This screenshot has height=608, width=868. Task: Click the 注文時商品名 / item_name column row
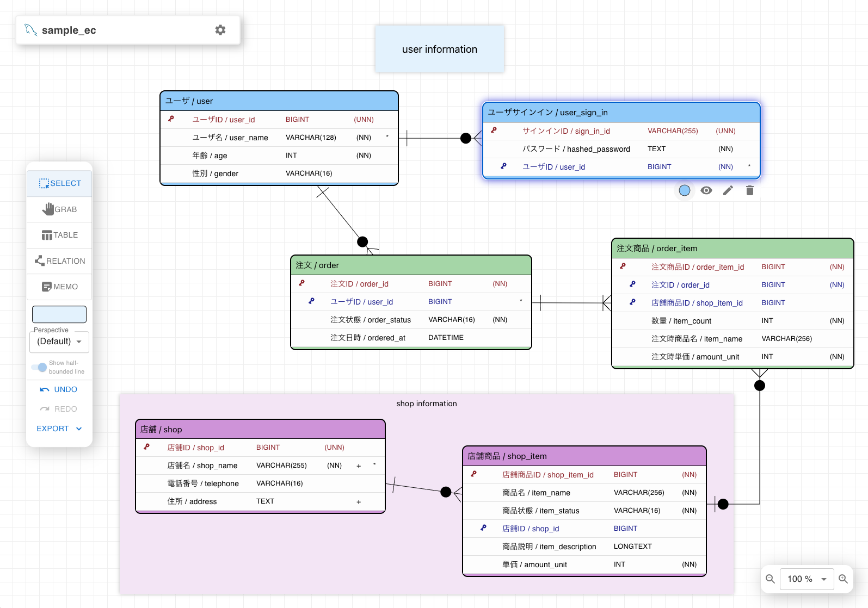click(x=732, y=339)
